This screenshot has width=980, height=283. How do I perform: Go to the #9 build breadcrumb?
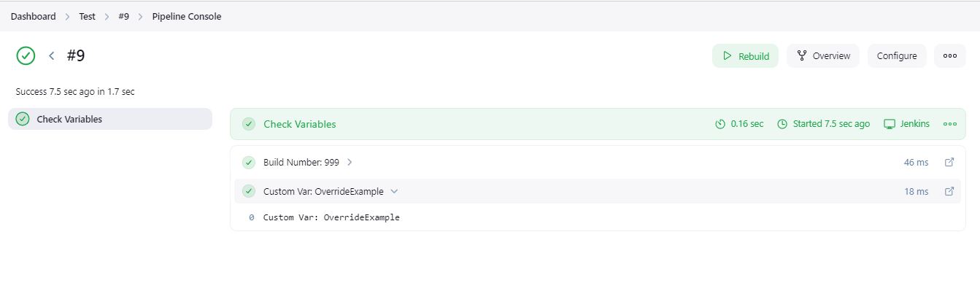[x=123, y=16]
